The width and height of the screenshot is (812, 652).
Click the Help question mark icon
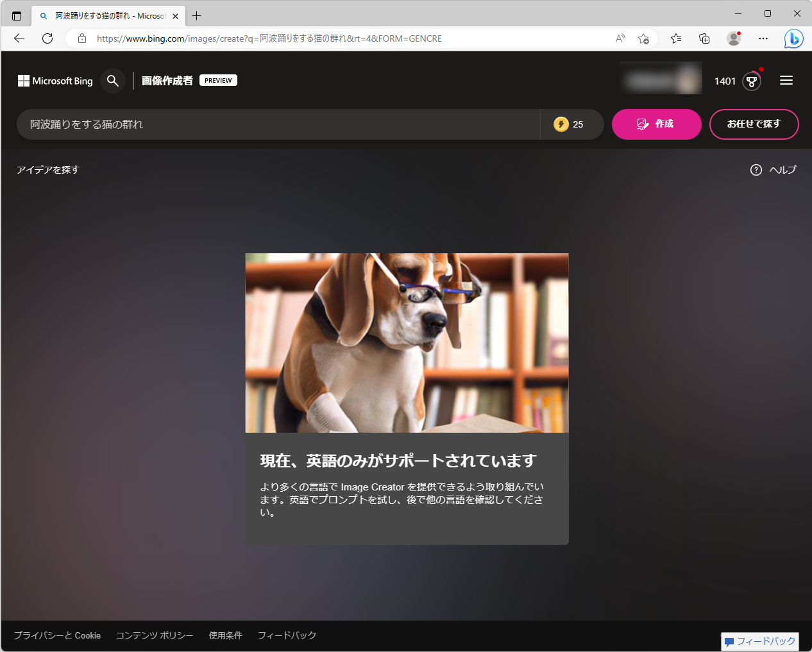[x=756, y=169]
